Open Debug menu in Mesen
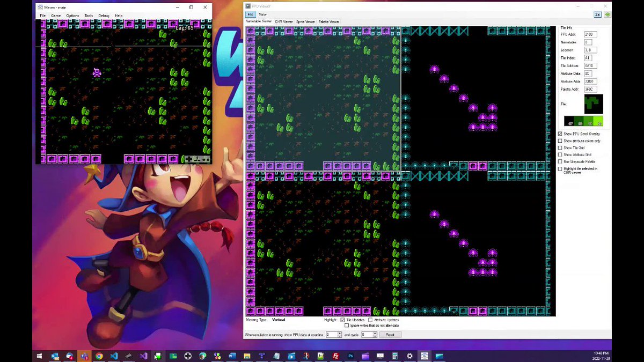 click(x=104, y=16)
